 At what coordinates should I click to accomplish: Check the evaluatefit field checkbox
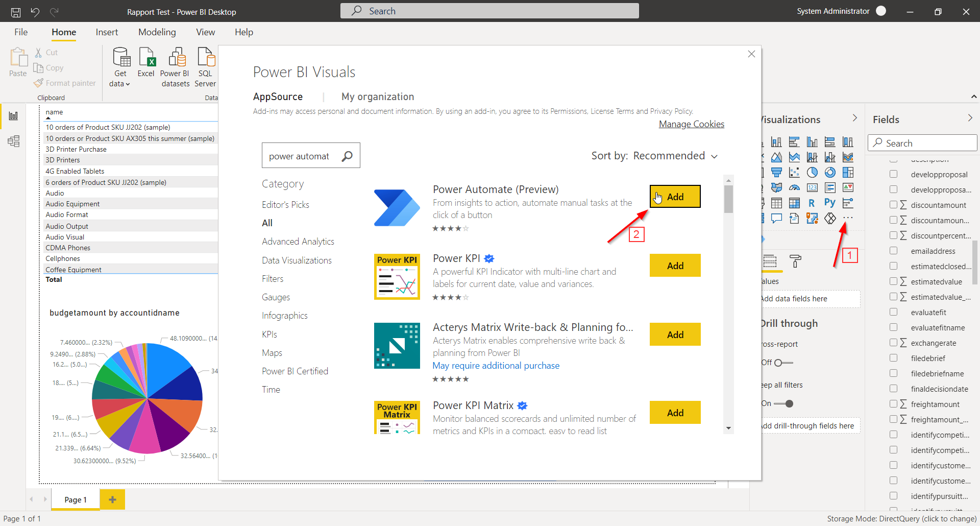[x=894, y=312]
